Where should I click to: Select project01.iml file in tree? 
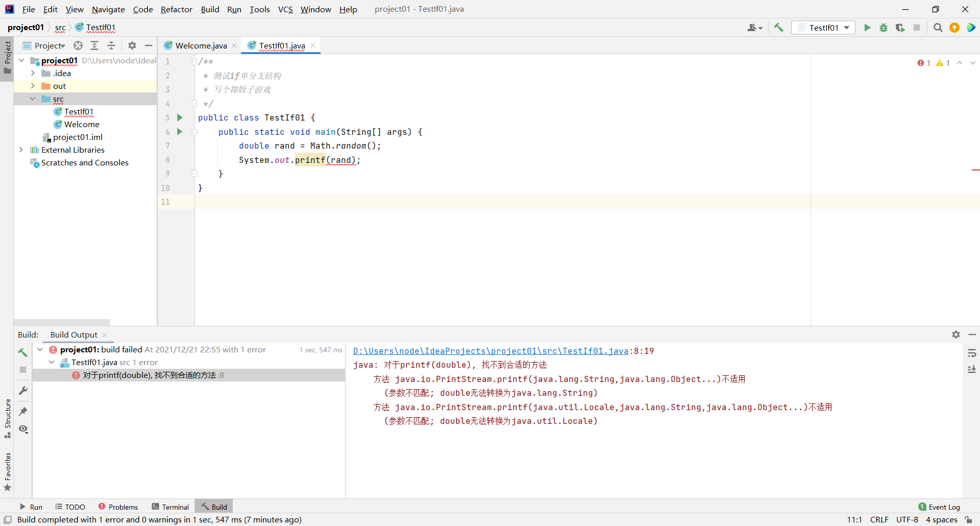pyautogui.click(x=78, y=137)
